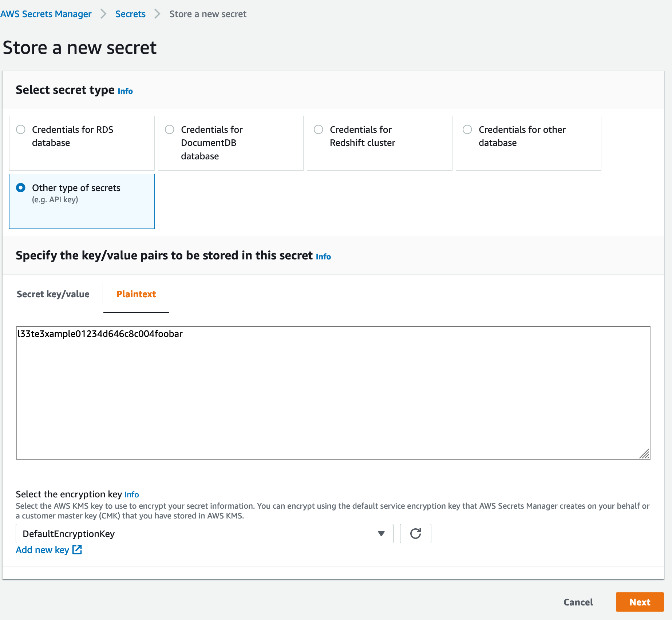Select Credentials for RDS database radio
Image resolution: width=672 pixels, height=620 pixels.
[x=21, y=130]
